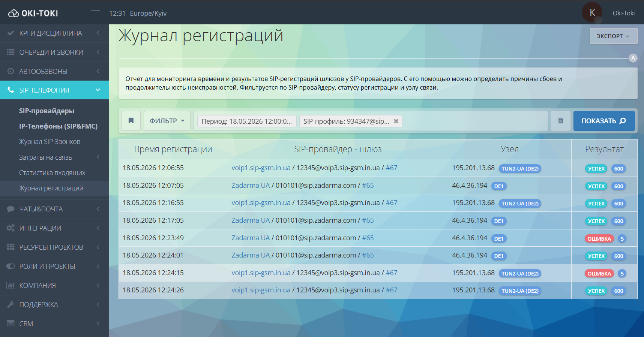
Task: Click the trash icon to clear filters
Action: click(x=560, y=121)
